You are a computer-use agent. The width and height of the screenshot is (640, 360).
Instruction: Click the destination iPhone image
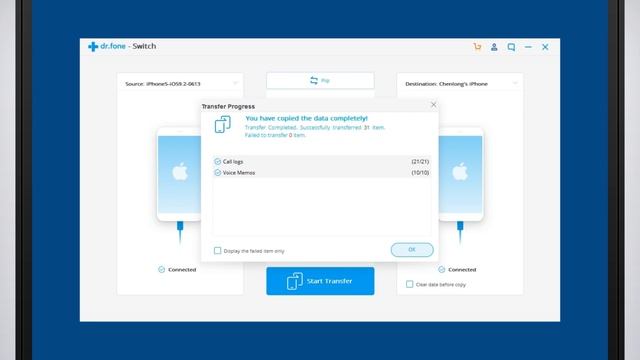(x=461, y=174)
